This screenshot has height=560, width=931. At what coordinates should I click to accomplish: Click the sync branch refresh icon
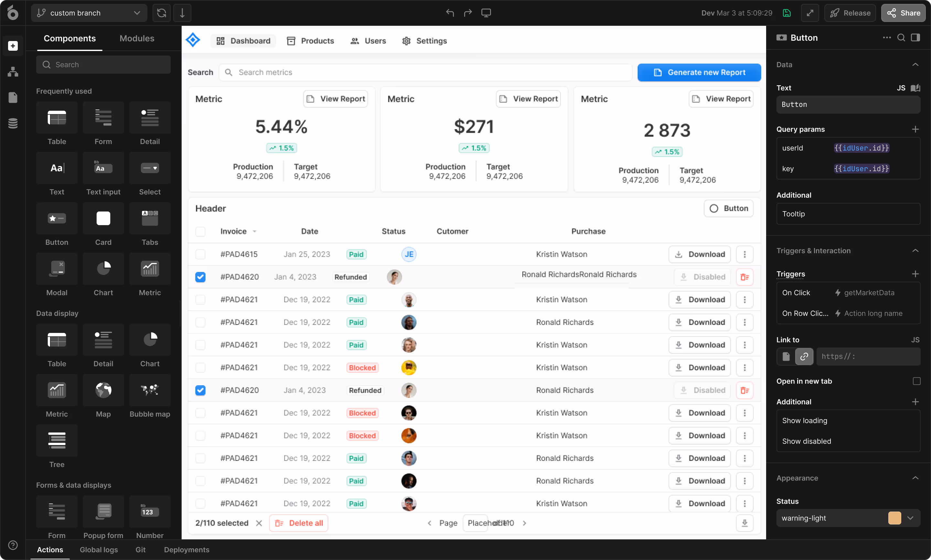point(162,13)
